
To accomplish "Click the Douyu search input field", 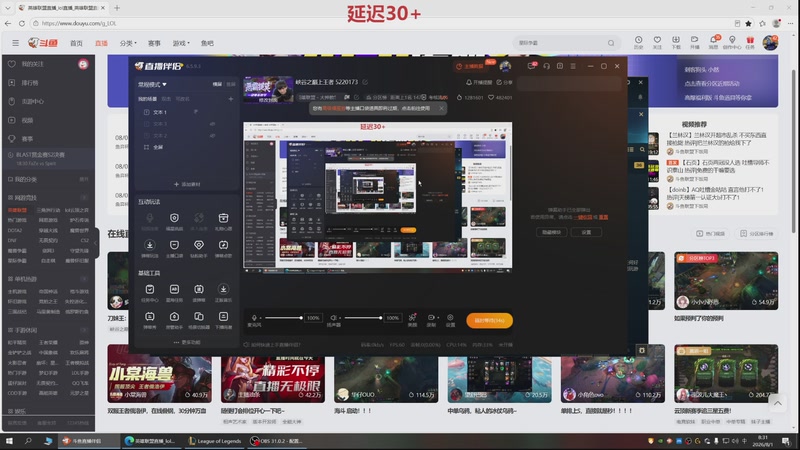I will point(566,43).
